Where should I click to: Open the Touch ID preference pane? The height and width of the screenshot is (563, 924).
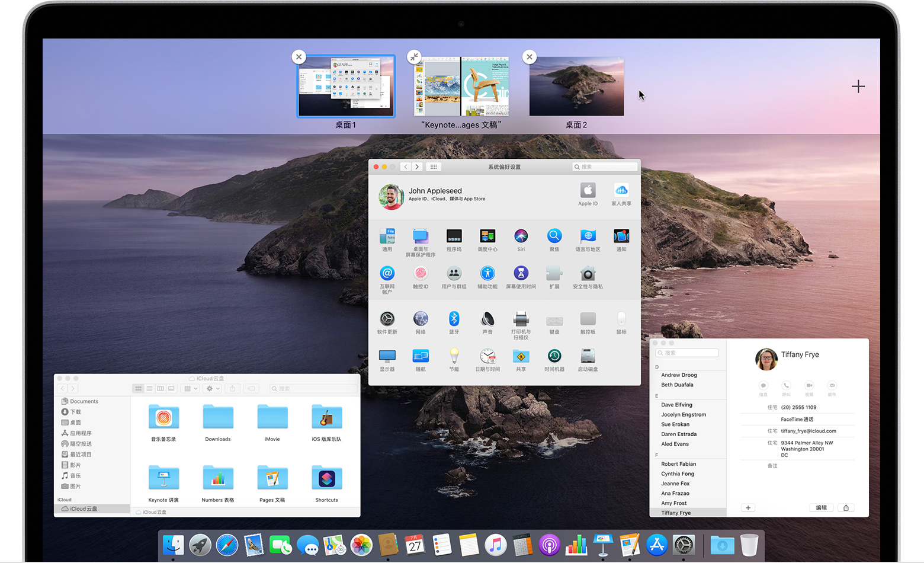coord(421,273)
